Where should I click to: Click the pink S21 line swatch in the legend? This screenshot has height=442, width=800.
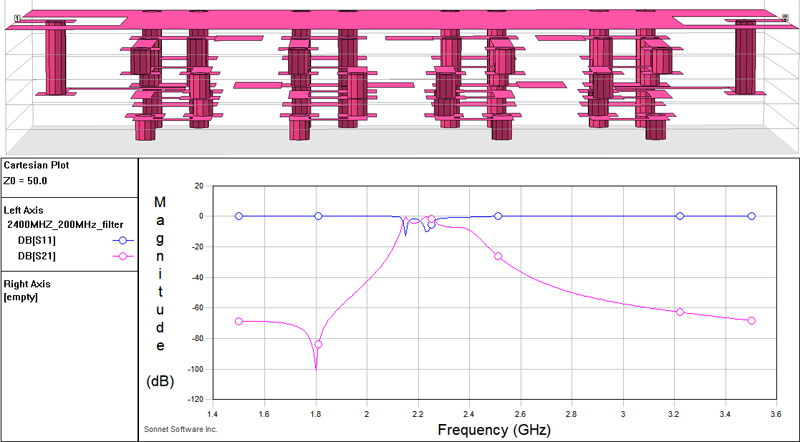click(122, 256)
